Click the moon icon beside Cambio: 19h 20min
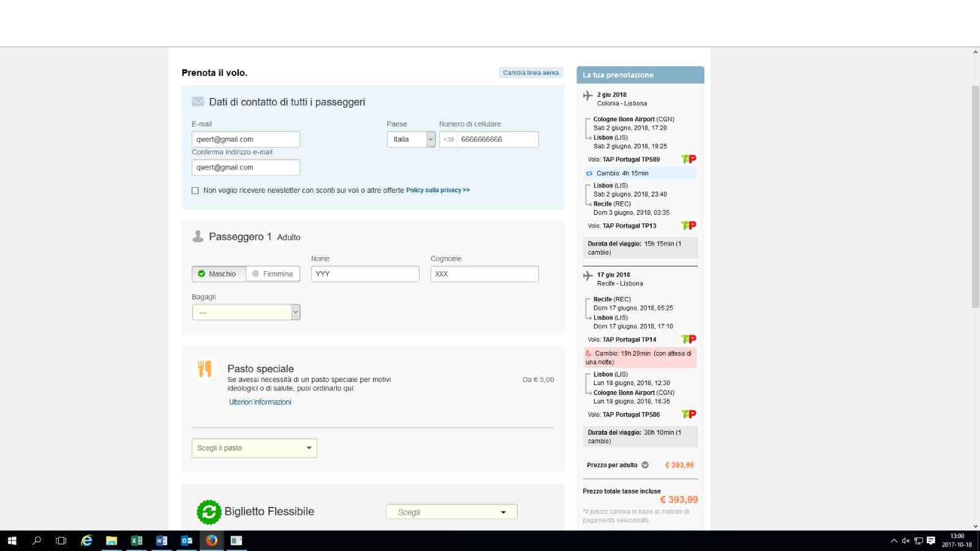Viewport: 980px width, 551px height. (589, 353)
